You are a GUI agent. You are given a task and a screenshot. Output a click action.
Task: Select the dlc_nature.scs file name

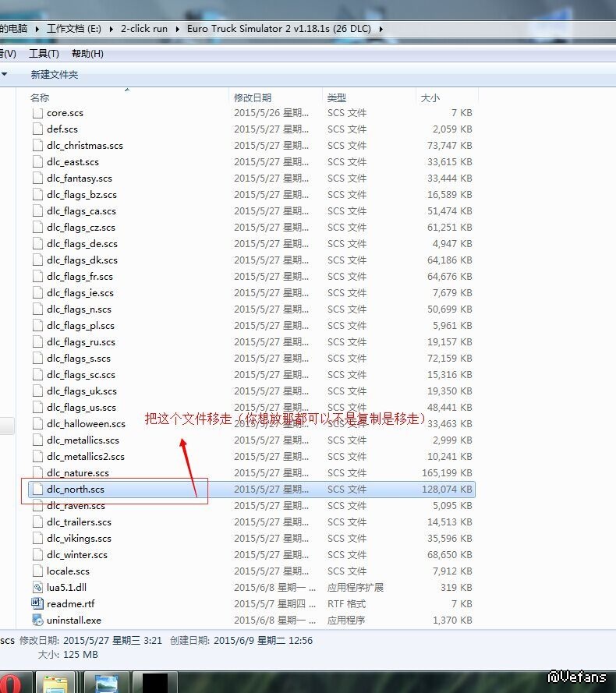click(x=78, y=472)
